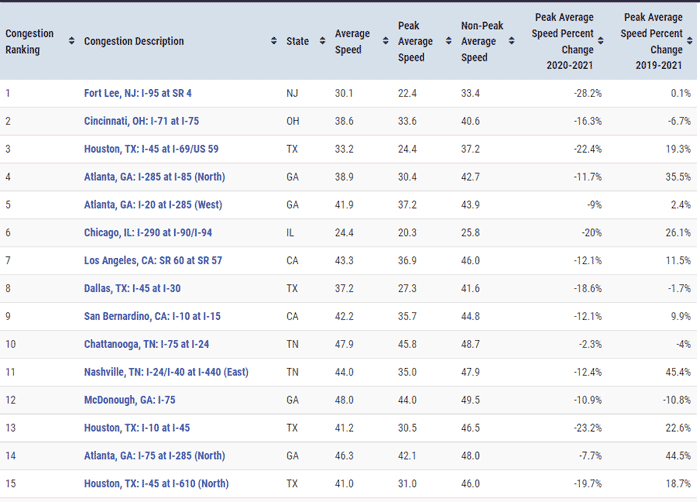Screen dimensions: 700x502
Task: Select the -9% change value
Action: 595,205
